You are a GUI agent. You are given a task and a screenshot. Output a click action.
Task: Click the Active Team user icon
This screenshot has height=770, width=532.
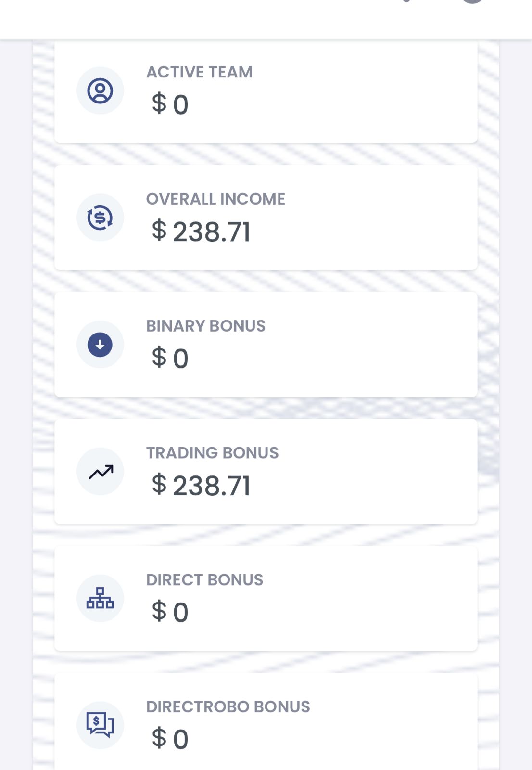(x=100, y=90)
